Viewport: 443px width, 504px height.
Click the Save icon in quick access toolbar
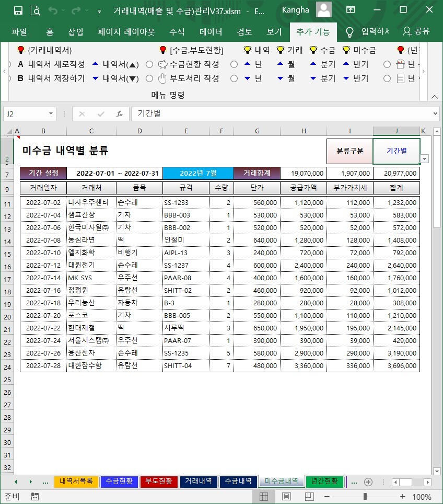click(x=18, y=10)
